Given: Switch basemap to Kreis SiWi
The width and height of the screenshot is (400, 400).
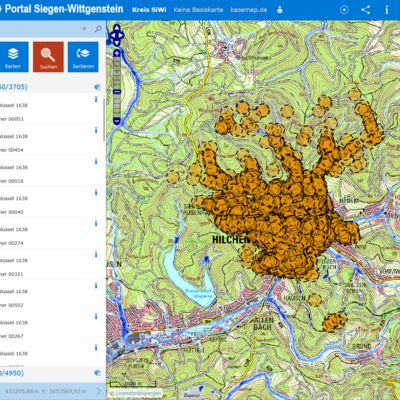Looking at the screenshot, I should tap(149, 10).
